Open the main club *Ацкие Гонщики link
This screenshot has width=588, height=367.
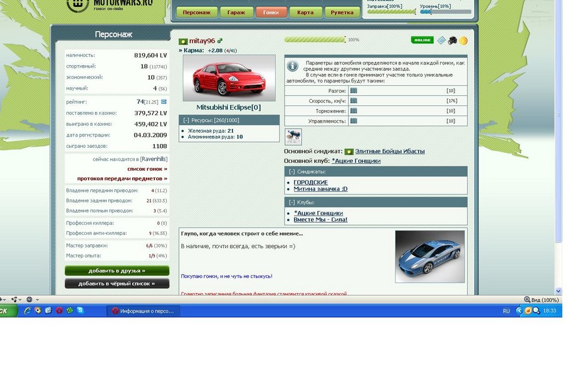click(356, 161)
